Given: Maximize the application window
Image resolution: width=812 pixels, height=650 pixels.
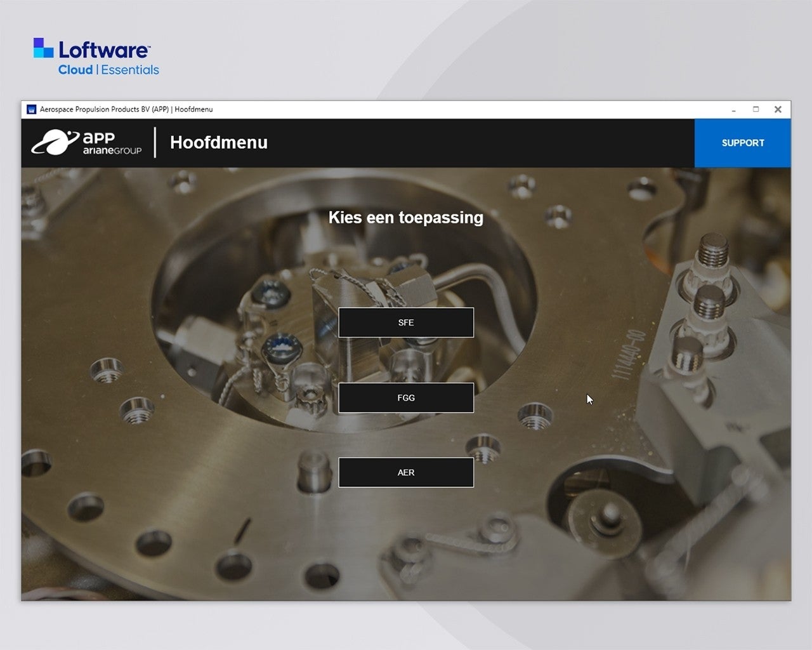Looking at the screenshot, I should point(756,109).
